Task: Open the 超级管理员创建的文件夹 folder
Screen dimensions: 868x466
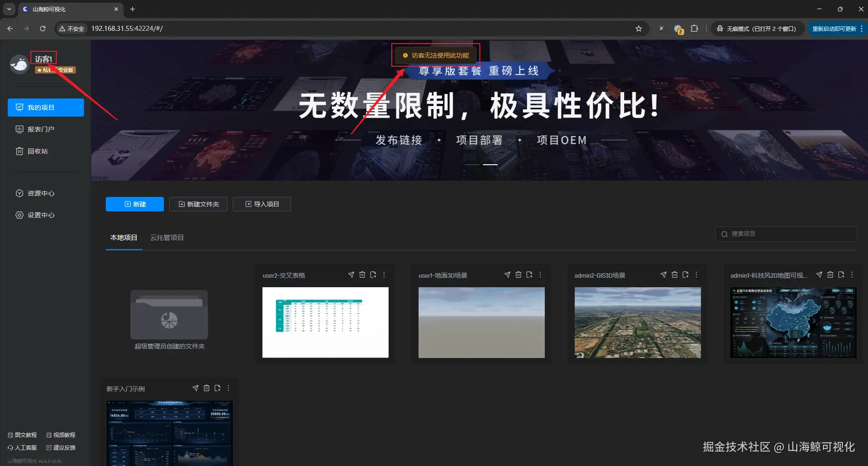Action: (x=169, y=320)
